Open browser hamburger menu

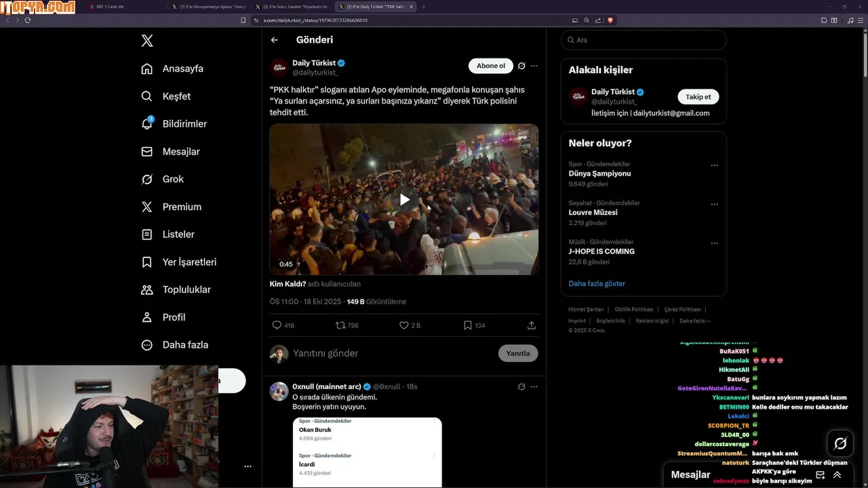(861, 20)
